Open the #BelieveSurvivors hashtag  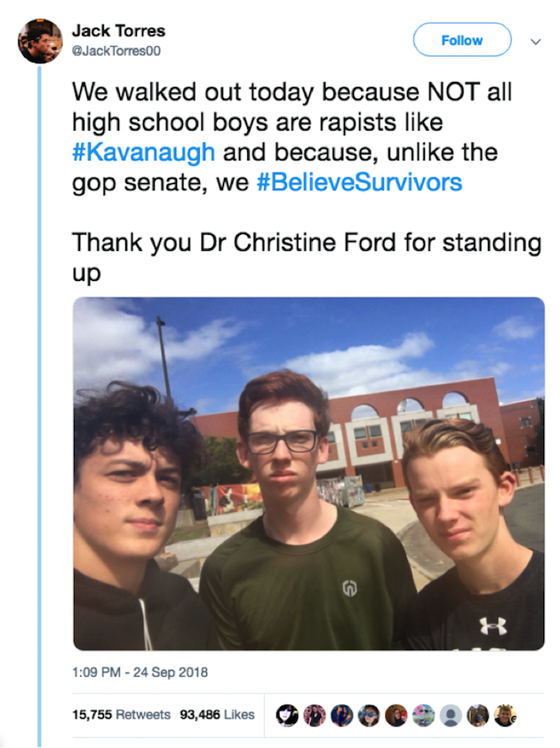pos(359,182)
